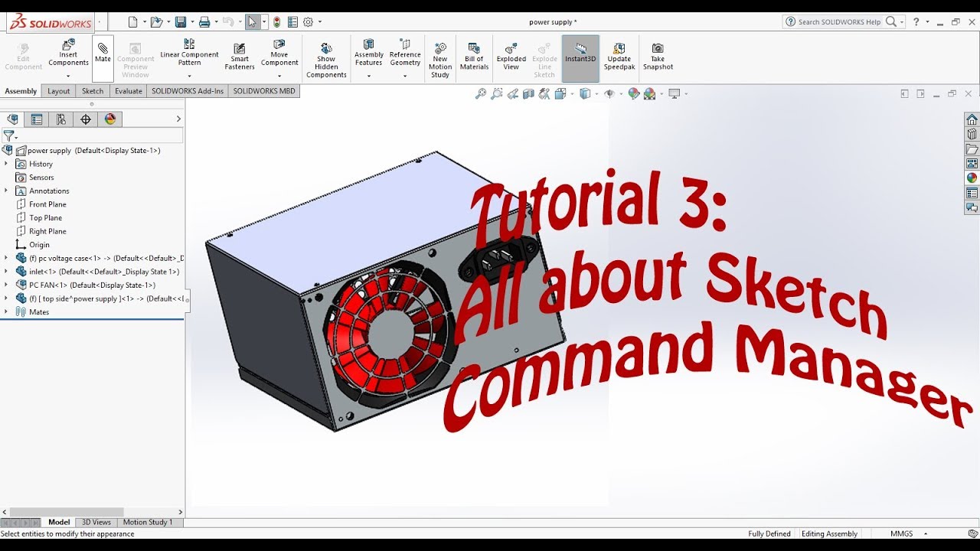Start a New Motion Study
This screenshot has width=980, height=551.
pos(440,61)
